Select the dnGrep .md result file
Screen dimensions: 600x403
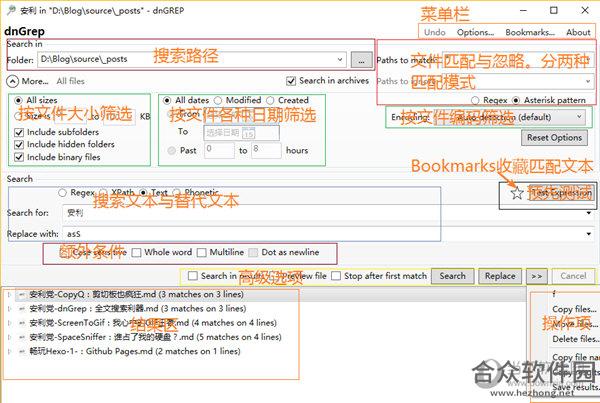(138, 309)
